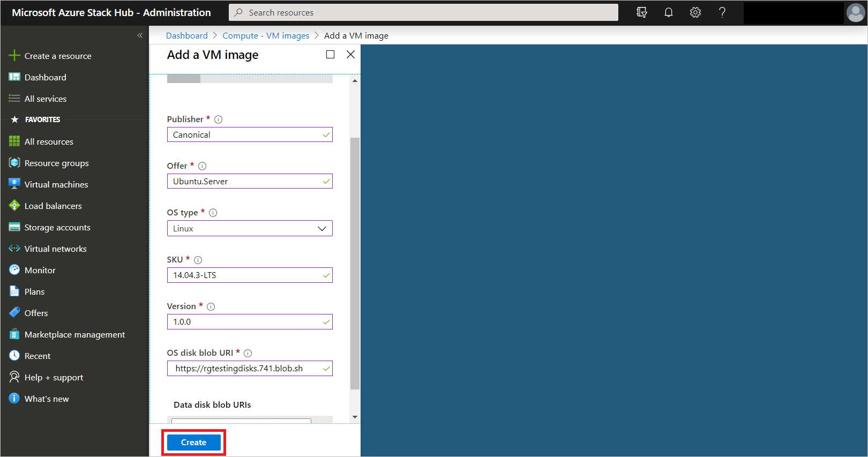Click the help question mark icon

point(722,12)
